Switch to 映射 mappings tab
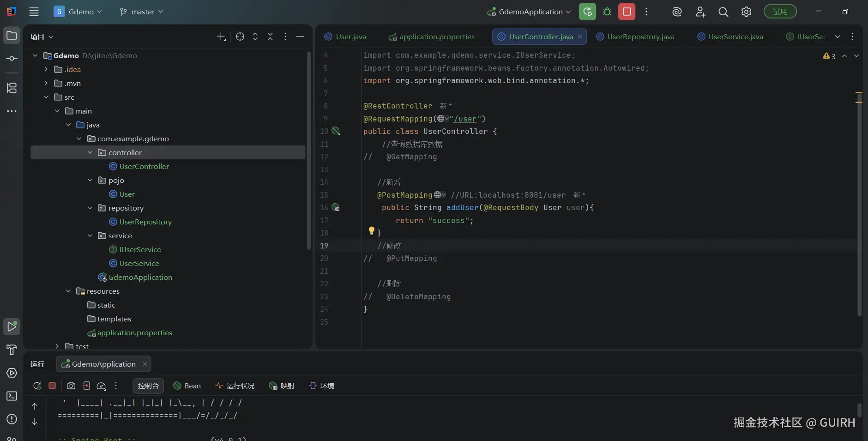The image size is (868, 441). [x=282, y=386]
